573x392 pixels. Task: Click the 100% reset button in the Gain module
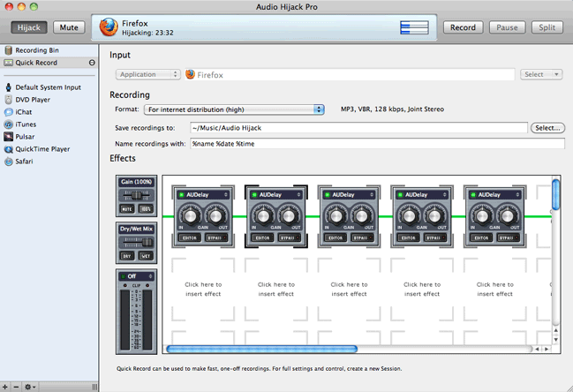coord(146,209)
